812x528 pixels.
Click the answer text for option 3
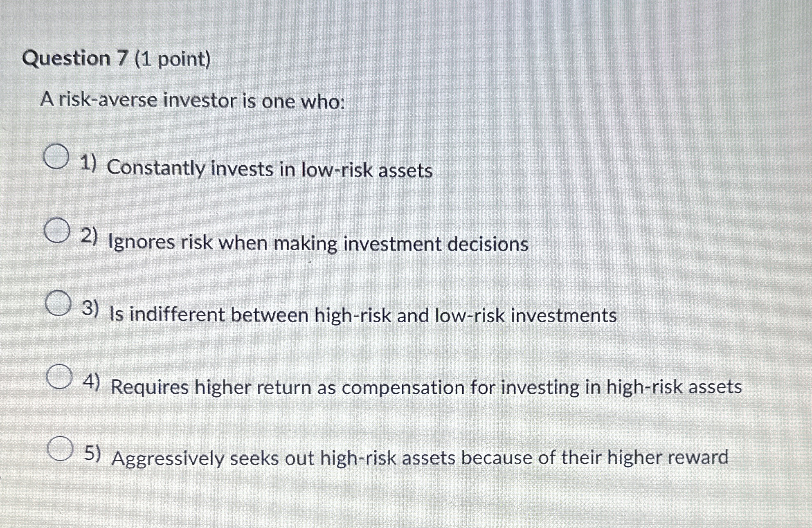pyautogui.click(x=363, y=315)
